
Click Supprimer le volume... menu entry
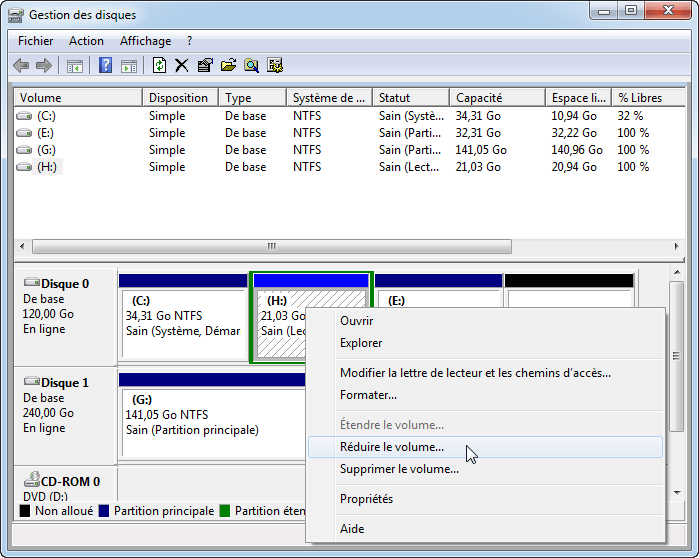tap(399, 469)
